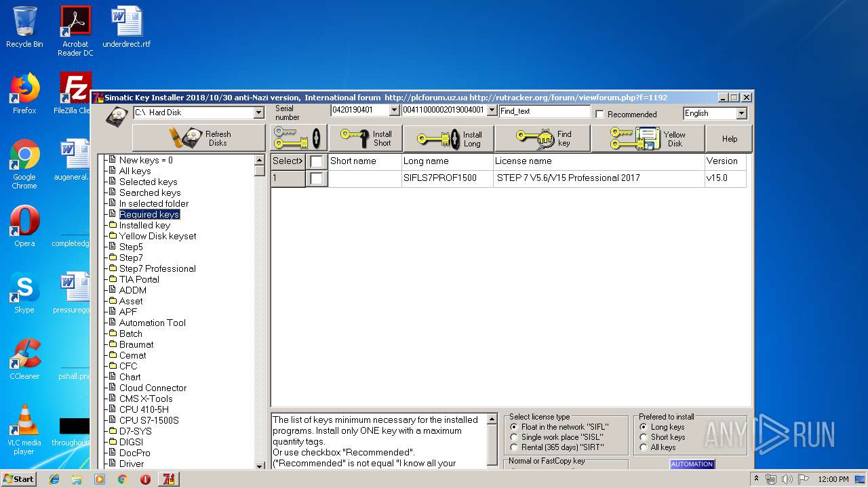Viewport: 868px width, 488px height.
Task: Click Install Short key button
Action: pyautogui.click(x=366, y=138)
